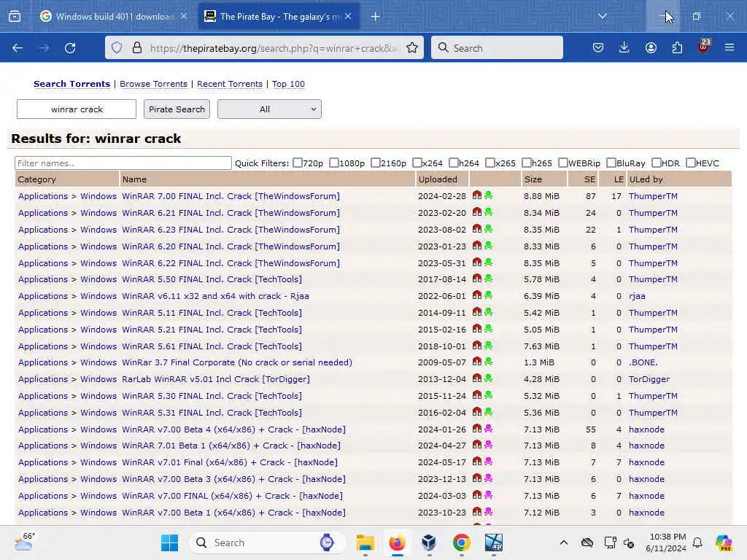
Task: Open File Explorer from the taskbar
Action: [365, 542]
